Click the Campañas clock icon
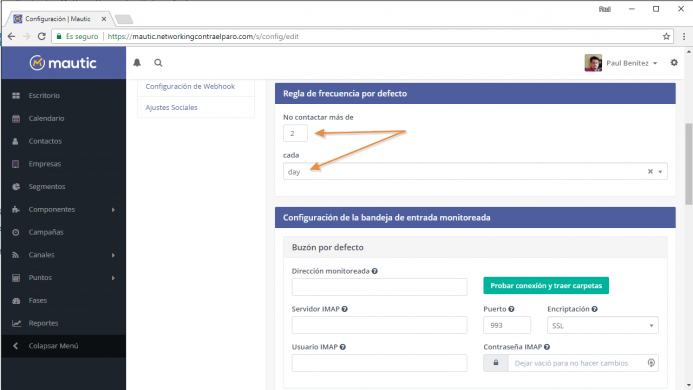Image resolution: width=693 pixels, height=390 pixels. 16,232
